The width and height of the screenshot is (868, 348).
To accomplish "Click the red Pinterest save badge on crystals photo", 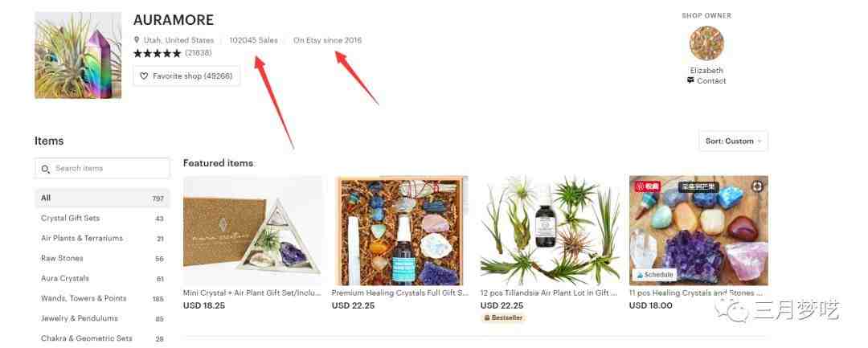I will [x=647, y=186].
